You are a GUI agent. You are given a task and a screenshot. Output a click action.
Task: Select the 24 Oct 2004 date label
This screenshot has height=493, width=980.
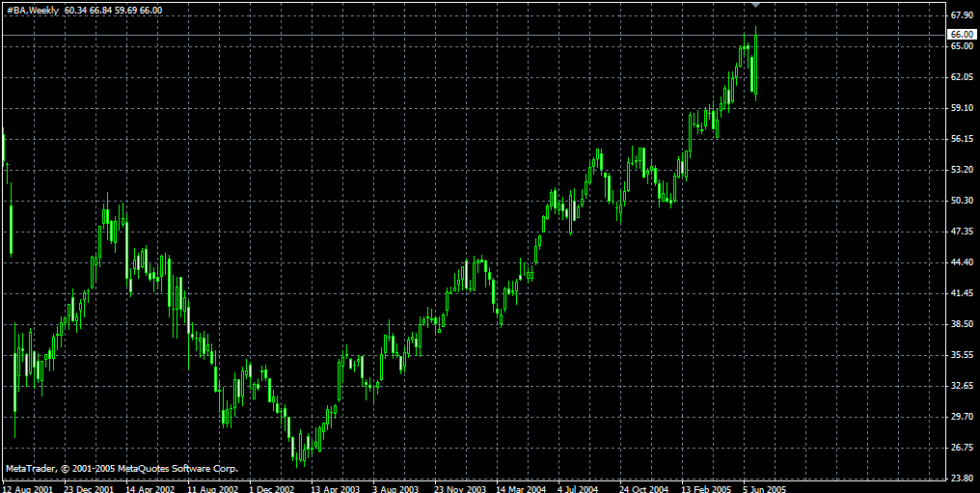(644, 488)
